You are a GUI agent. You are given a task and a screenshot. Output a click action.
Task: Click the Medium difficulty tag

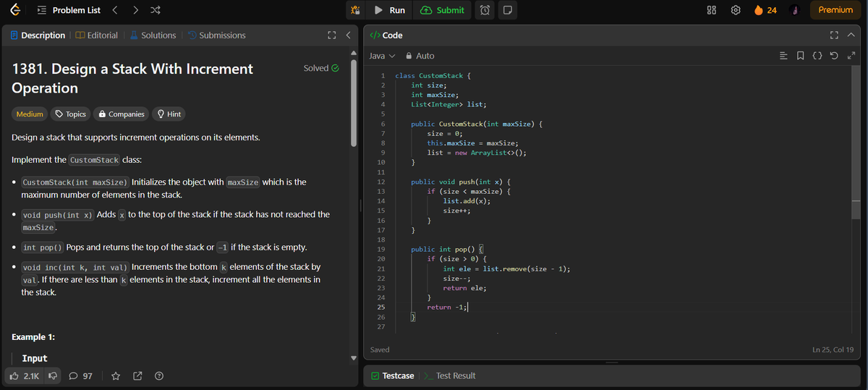(30, 114)
